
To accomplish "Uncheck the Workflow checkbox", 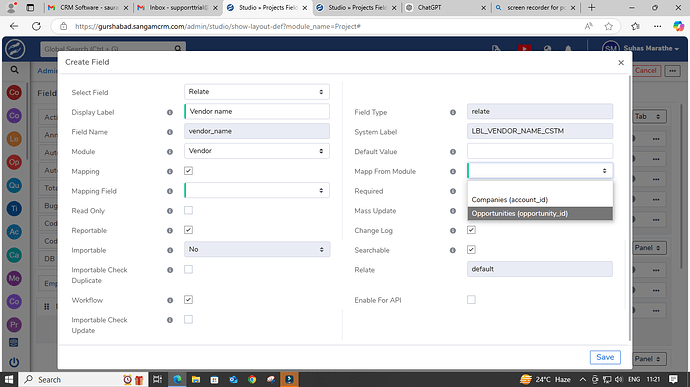I will 188,300.
